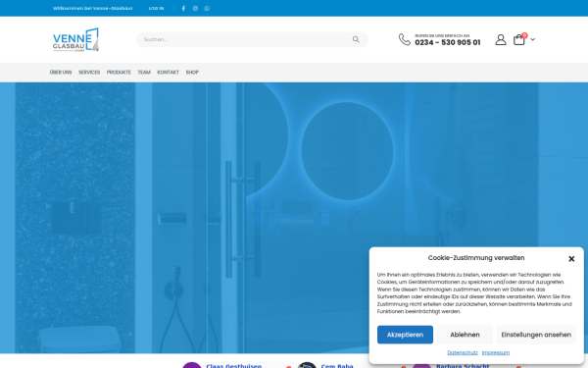Click the Venne Glasbau logo
This screenshot has height=368, width=588.
pos(75,39)
